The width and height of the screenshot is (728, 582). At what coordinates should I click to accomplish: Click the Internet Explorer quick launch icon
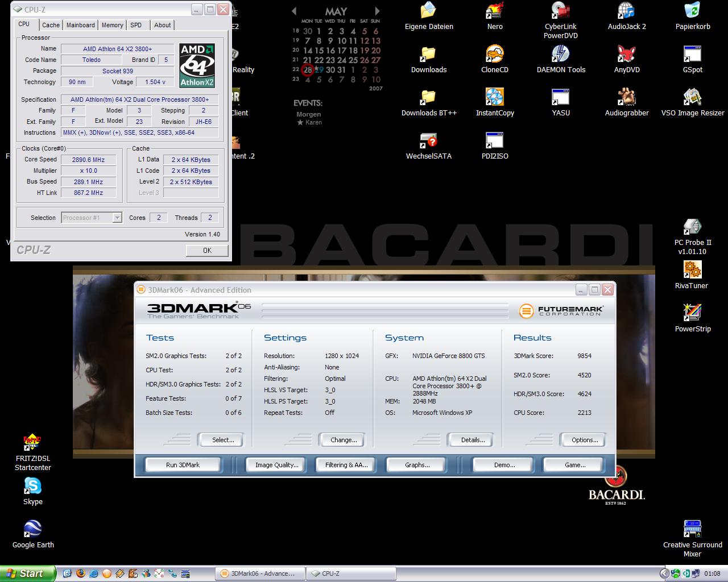94,573
